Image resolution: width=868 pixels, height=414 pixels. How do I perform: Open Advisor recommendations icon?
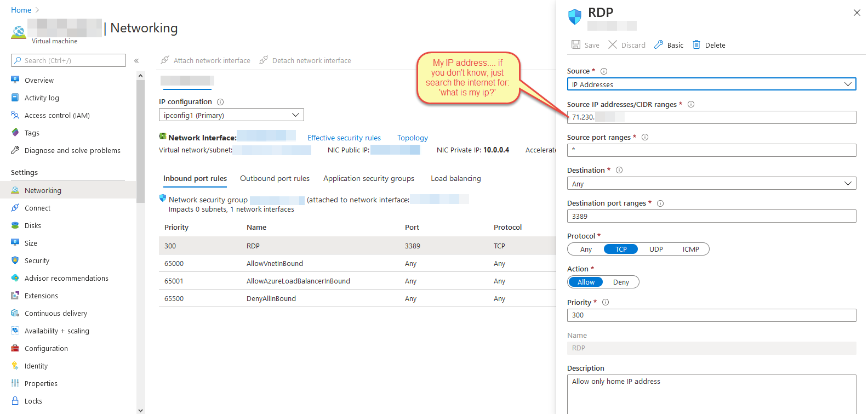coord(15,278)
